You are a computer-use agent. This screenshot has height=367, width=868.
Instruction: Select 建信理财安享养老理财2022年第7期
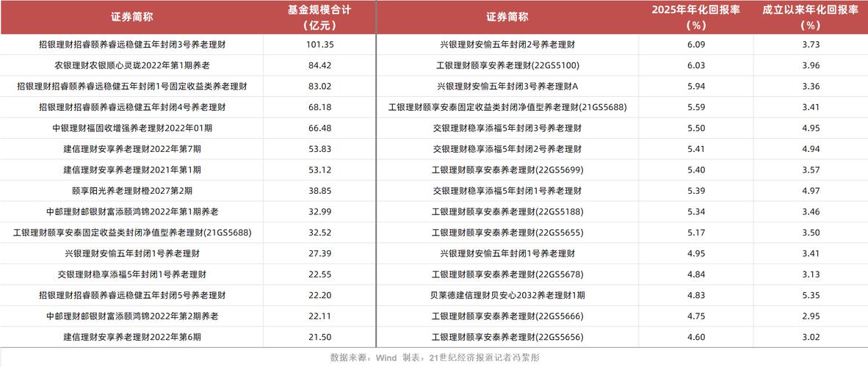click(132, 149)
